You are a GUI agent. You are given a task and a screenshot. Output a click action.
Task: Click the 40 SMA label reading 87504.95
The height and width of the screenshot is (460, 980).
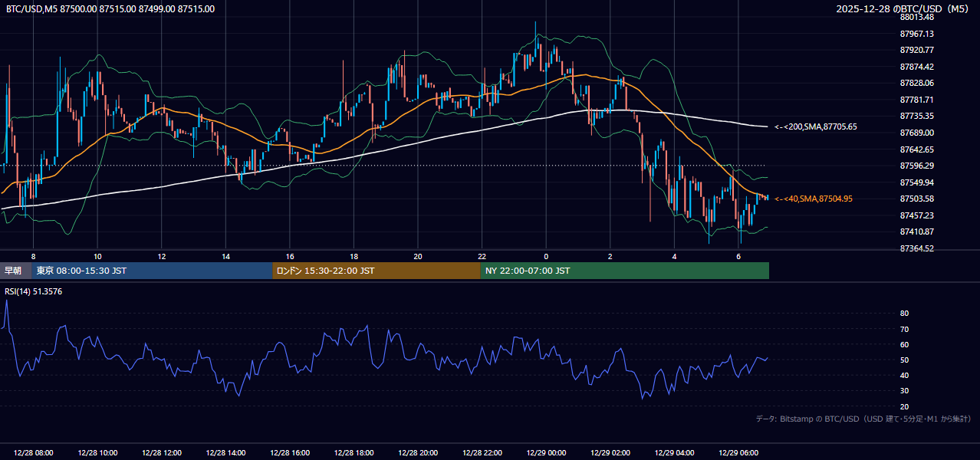[x=814, y=199]
